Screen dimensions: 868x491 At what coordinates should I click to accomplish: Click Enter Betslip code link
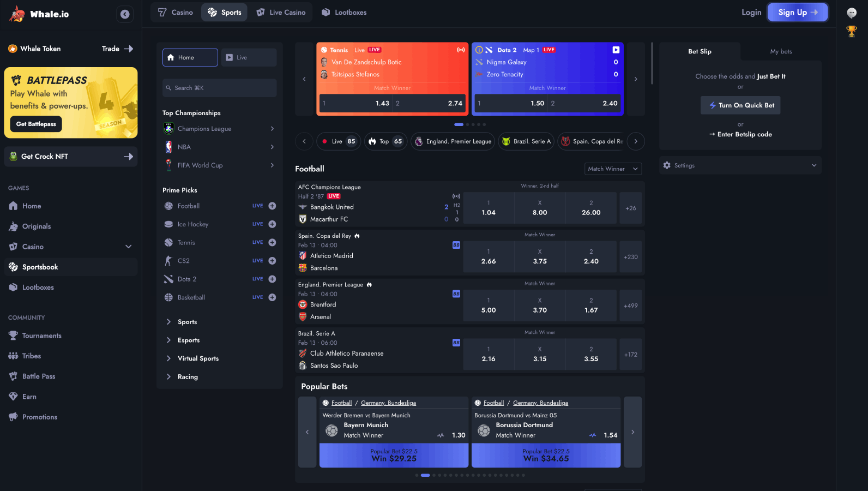pyautogui.click(x=740, y=134)
